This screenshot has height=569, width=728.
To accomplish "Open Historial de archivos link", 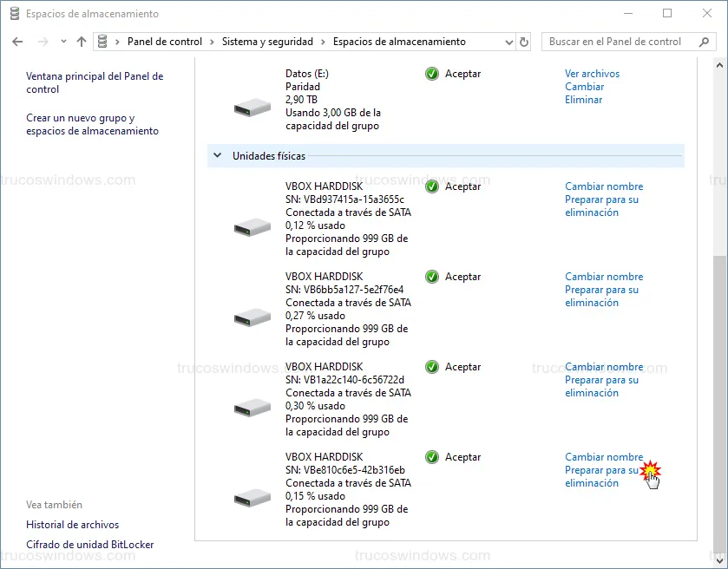I will (x=72, y=525).
